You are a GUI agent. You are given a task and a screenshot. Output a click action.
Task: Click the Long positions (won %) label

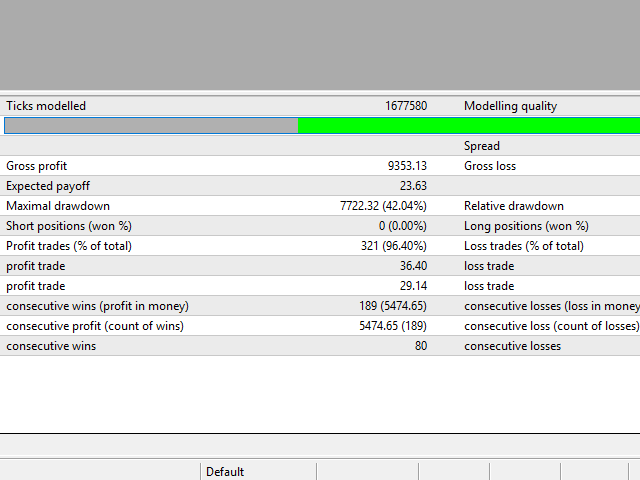coord(526,226)
